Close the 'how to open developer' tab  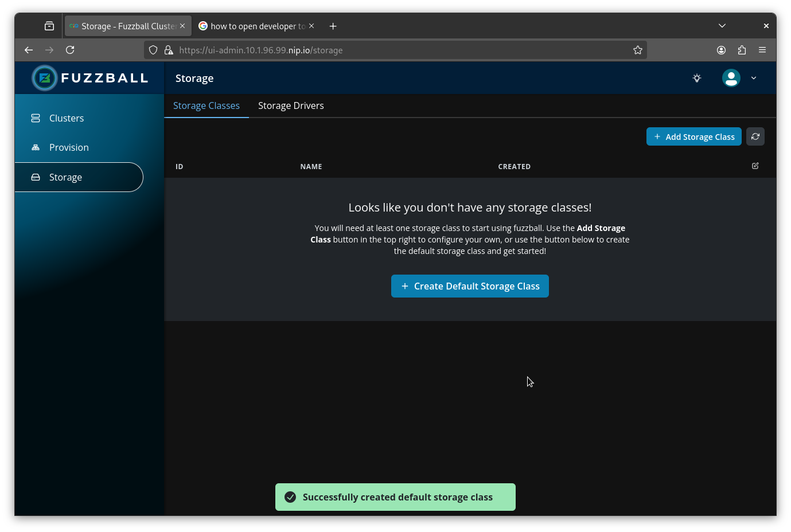click(x=311, y=26)
